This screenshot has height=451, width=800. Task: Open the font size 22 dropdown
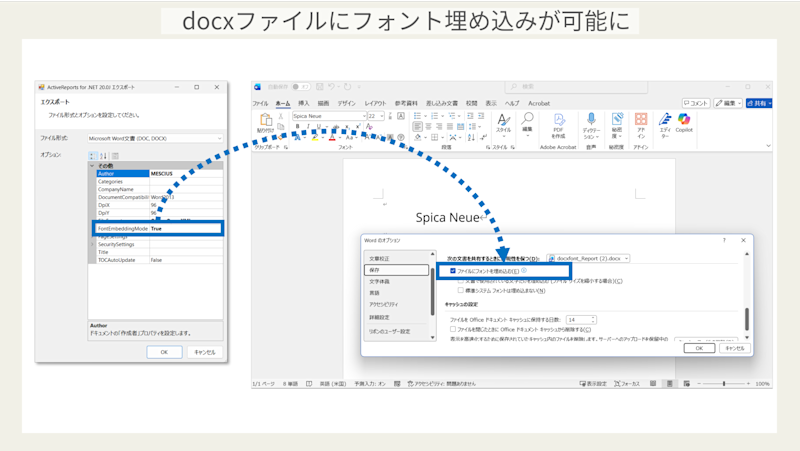(382, 116)
